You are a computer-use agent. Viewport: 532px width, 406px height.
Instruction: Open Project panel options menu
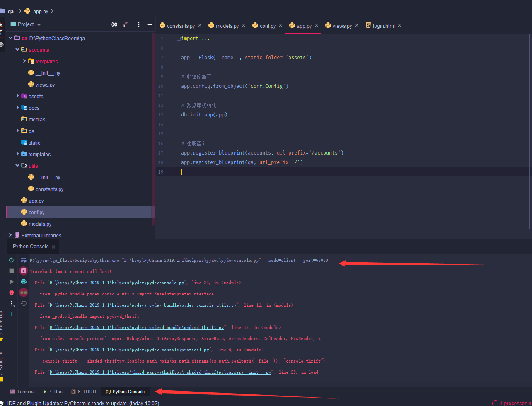[x=139, y=24]
